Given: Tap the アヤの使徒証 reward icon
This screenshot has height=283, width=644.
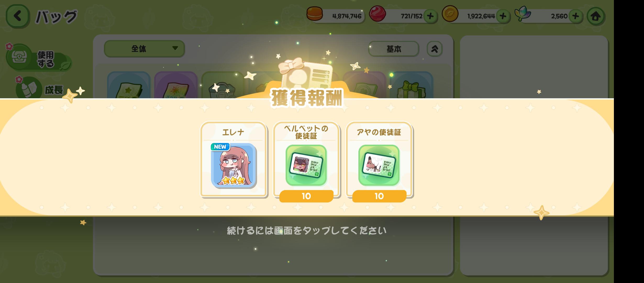Looking at the screenshot, I should click(379, 165).
